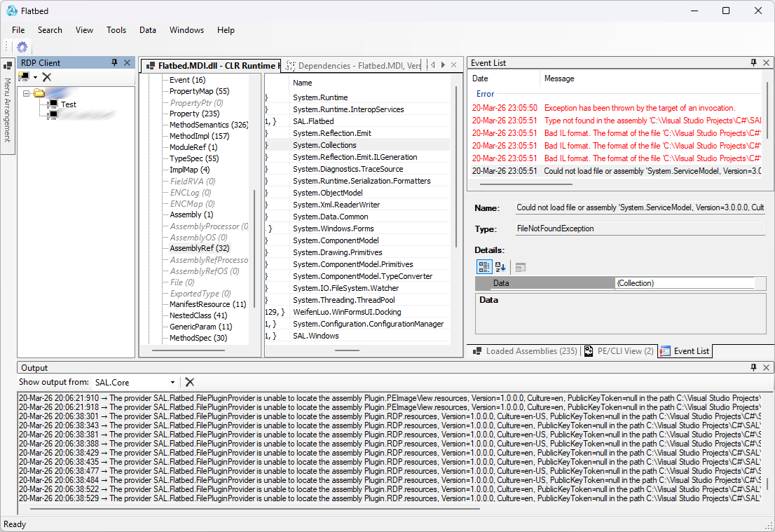Click the gear settings toolbar icon
This screenshot has width=775, height=532.
(x=22, y=47)
